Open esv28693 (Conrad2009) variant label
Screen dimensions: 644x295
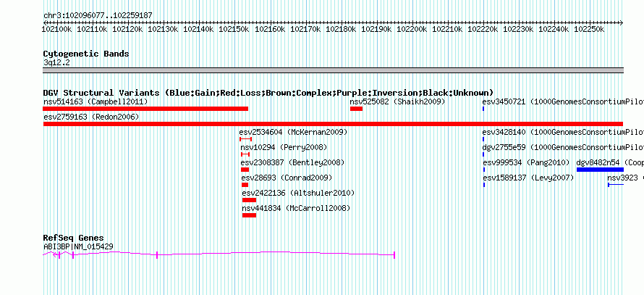point(287,178)
